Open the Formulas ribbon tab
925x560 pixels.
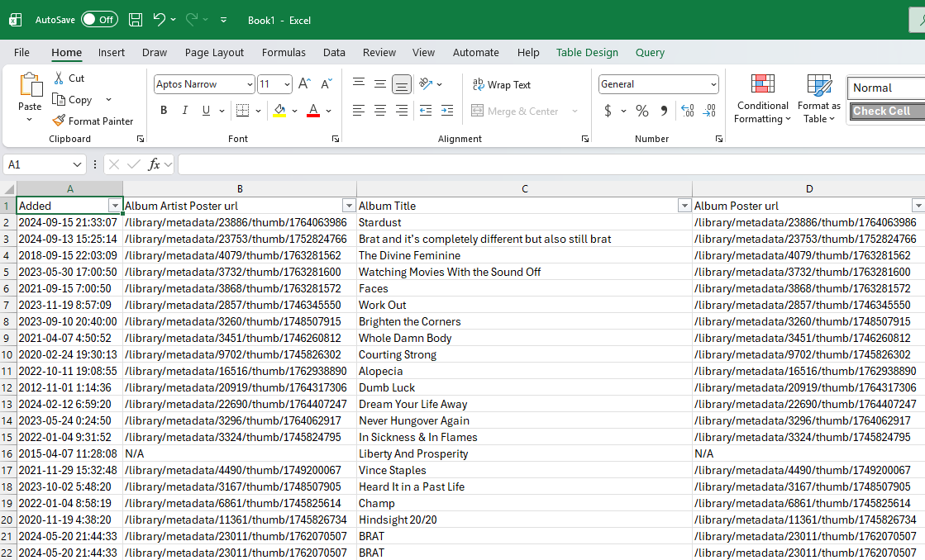click(284, 52)
